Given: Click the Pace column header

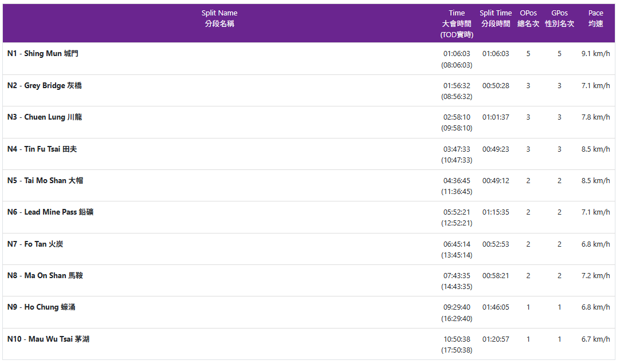Looking at the screenshot, I should click(595, 18).
